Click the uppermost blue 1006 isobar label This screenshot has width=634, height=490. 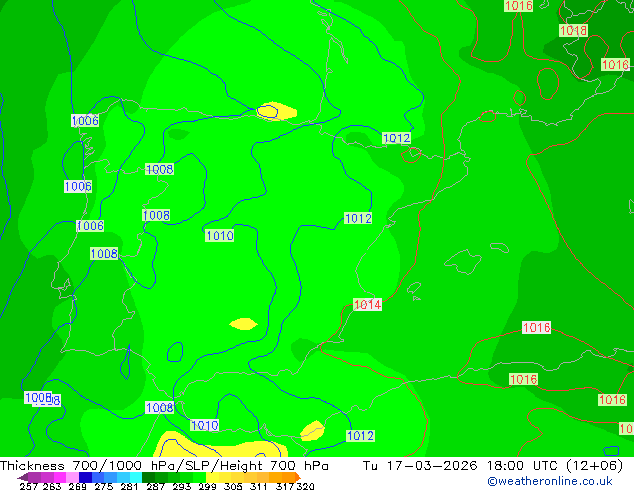85,120
